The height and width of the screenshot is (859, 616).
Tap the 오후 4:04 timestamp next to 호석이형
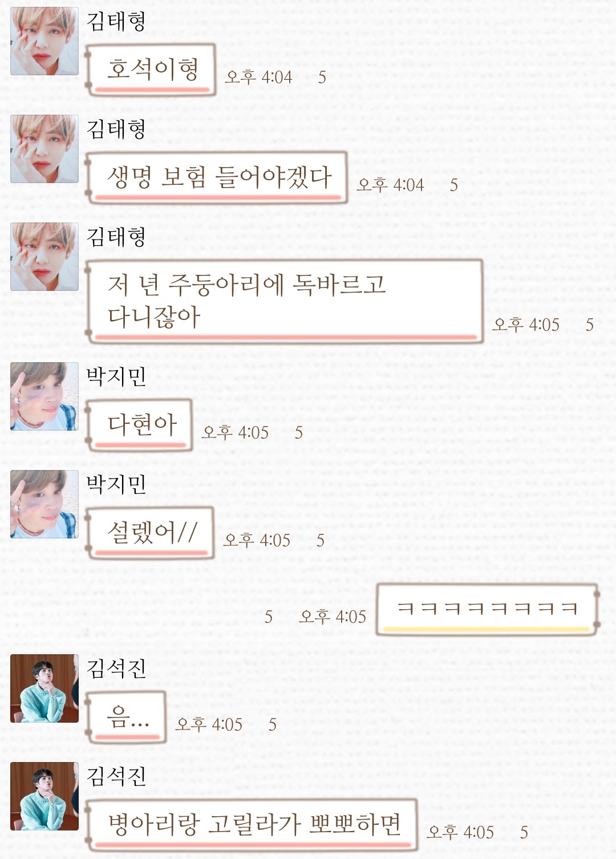coord(258,77)
